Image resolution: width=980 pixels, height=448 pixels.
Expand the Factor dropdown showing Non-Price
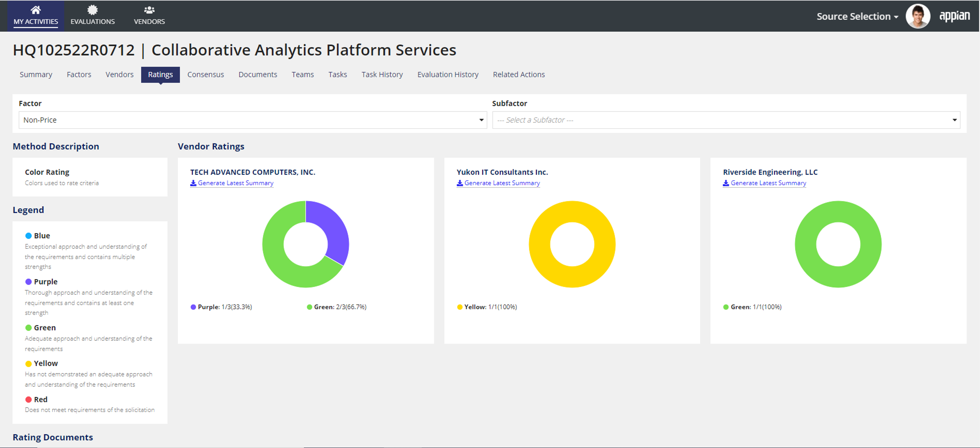click(253, 120)
